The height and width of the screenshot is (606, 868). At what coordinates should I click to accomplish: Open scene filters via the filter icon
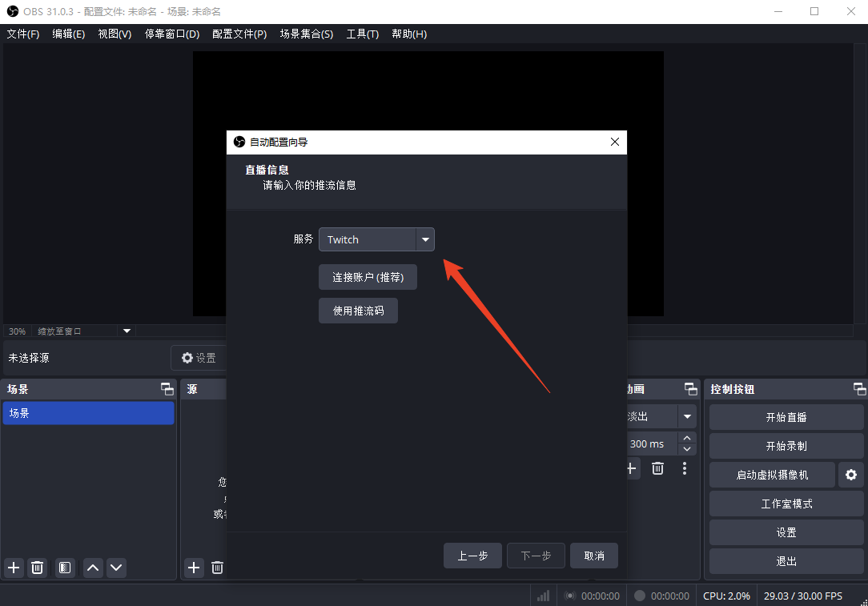[64, 568]
